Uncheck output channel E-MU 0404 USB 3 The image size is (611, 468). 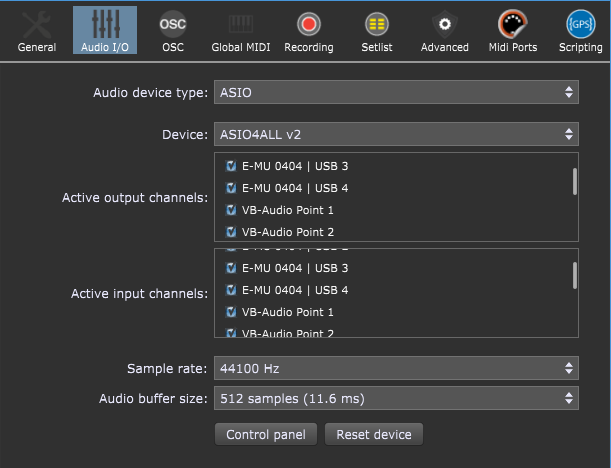tap(231, 166)
